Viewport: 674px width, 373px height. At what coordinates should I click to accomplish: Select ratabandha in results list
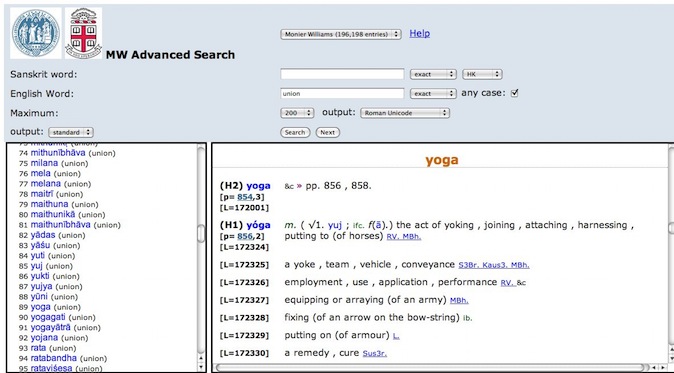pyautogui.click(x=54, y=358)
